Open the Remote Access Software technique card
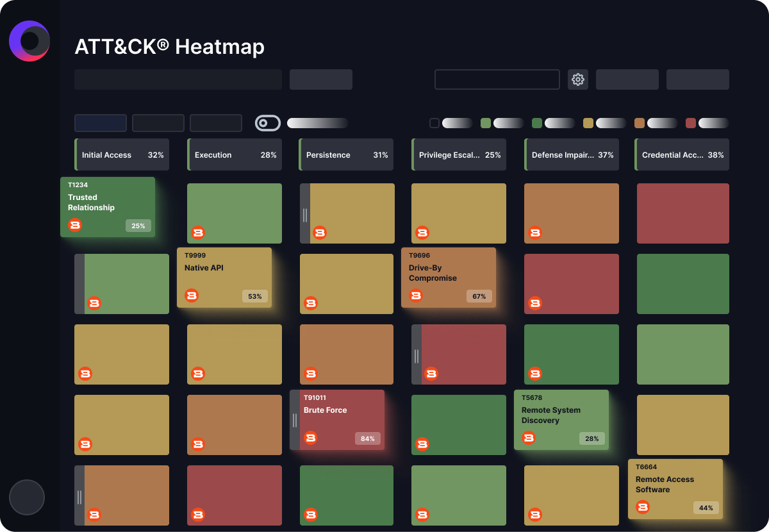 [x=675, y=489]
